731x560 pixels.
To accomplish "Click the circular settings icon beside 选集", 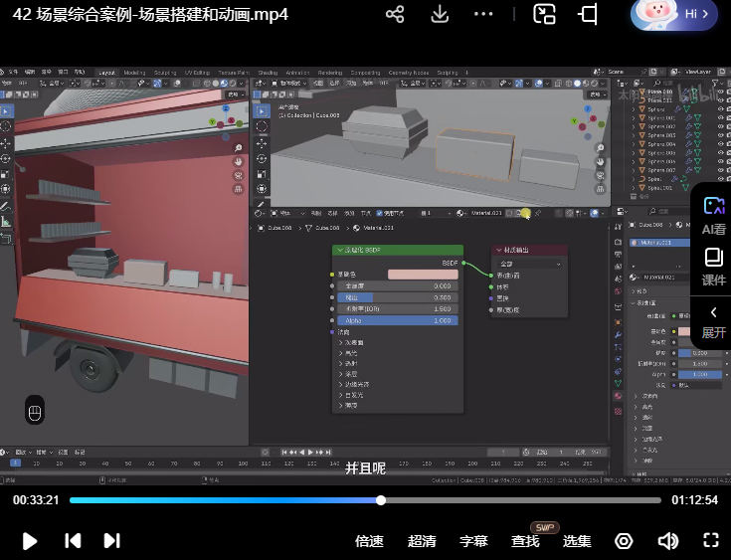I will tap(624, 541).
